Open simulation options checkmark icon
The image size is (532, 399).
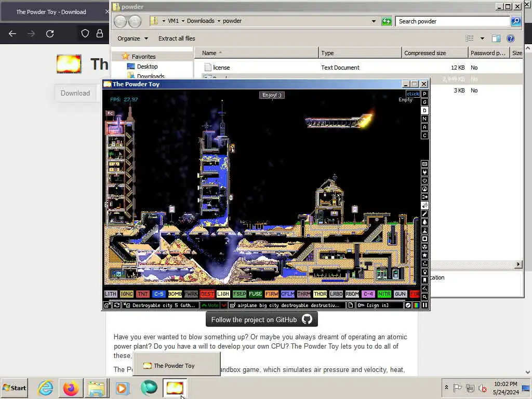408,305
